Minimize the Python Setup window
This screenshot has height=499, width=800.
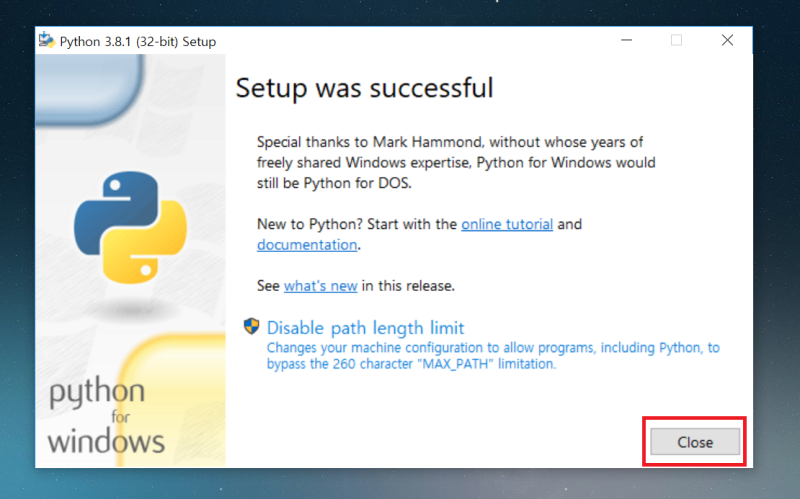tap(627, 40)
